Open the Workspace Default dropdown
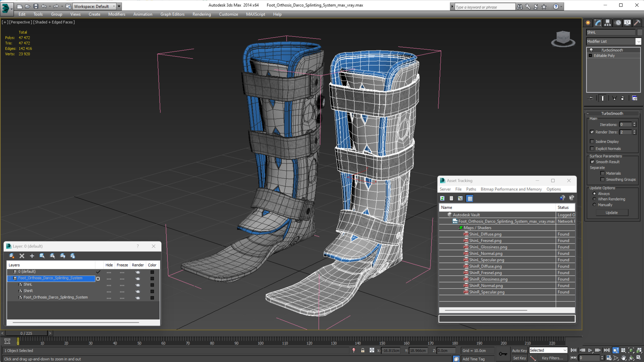This screenshot has width=644, height=362. [114, 6]
